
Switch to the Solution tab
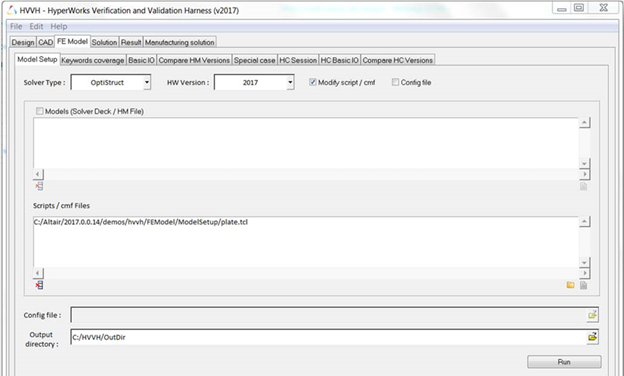coord(104,42)
